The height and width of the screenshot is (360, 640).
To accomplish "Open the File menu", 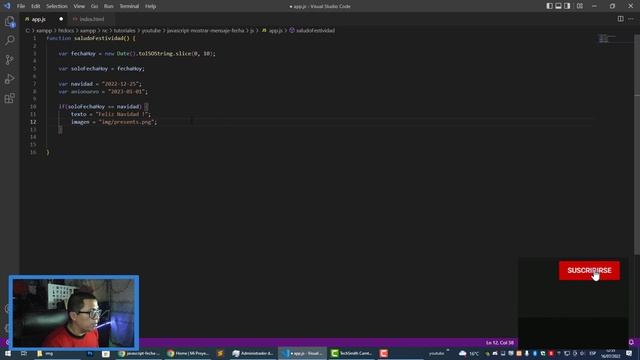I will pos(21,6).
